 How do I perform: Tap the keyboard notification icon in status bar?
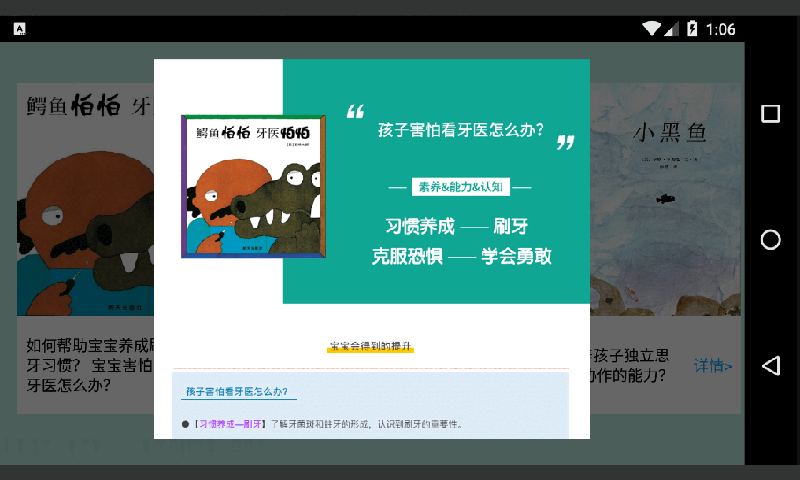[x=19, y=29]
